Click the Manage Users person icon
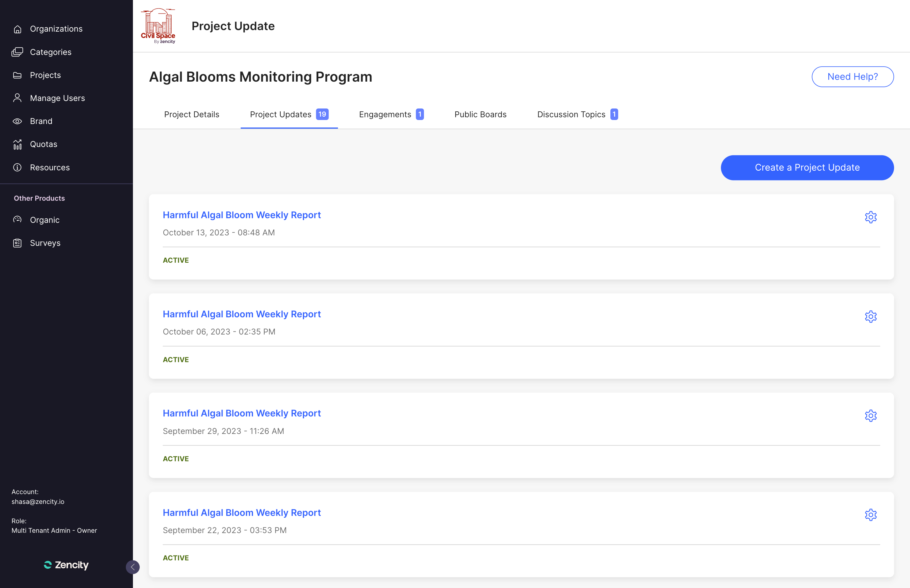 click(17, 98)
